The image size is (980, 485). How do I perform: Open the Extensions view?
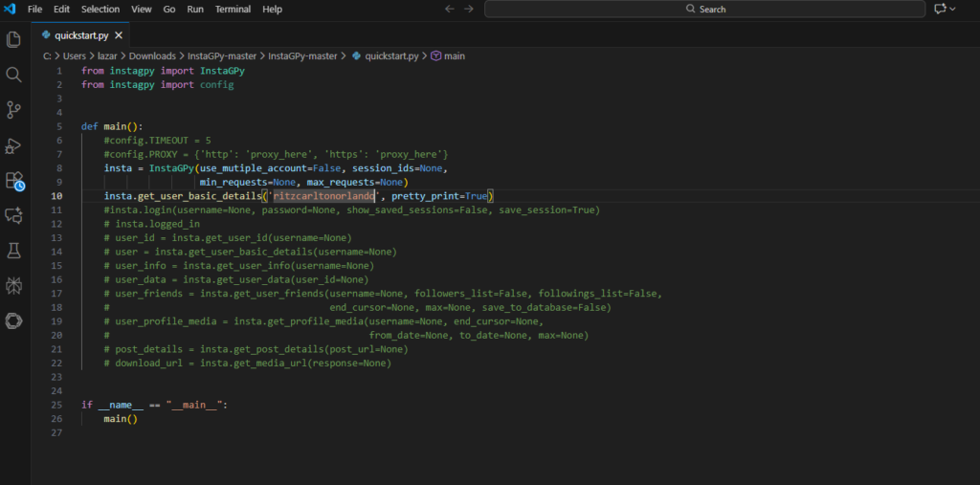[13, 180]
